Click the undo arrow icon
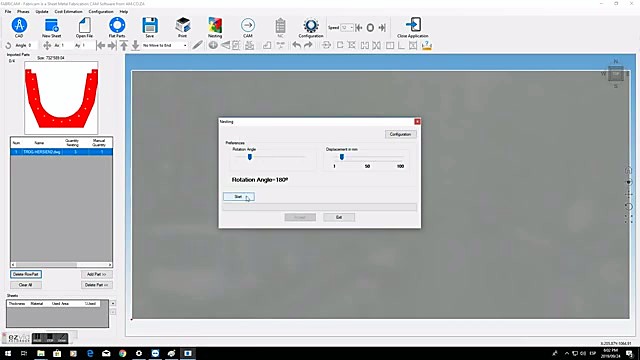Image resolution: width=640 pixels, height=360 pixels. (x=297, y=45)
